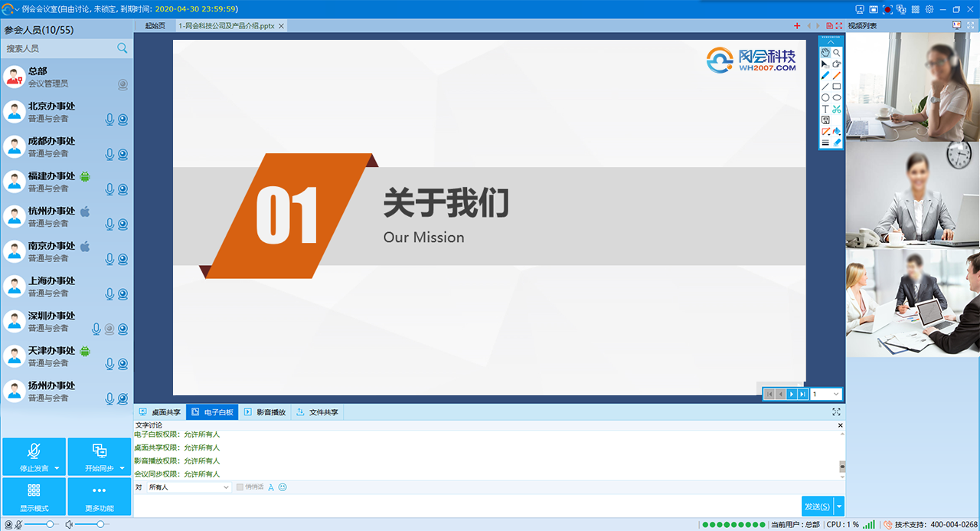This screenshot has width=980, height=531.
Task: Open settings gear in title bar
Action: tap(929, 9)
